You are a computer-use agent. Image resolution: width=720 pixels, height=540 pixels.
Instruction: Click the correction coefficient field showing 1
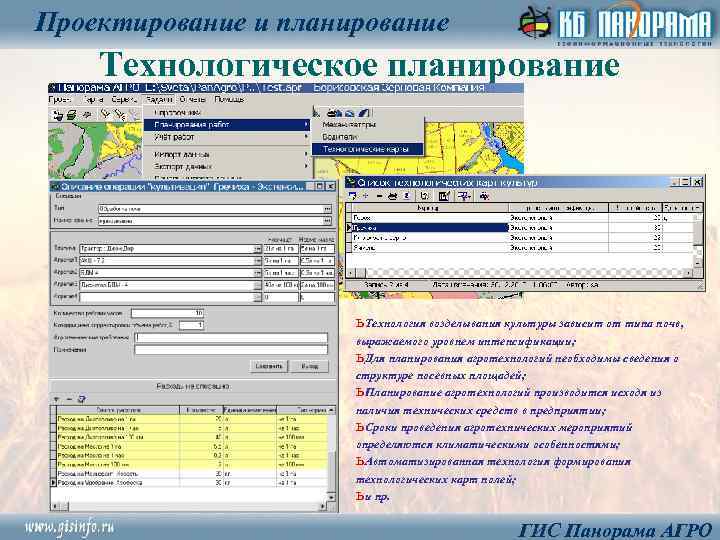[191, 325]
